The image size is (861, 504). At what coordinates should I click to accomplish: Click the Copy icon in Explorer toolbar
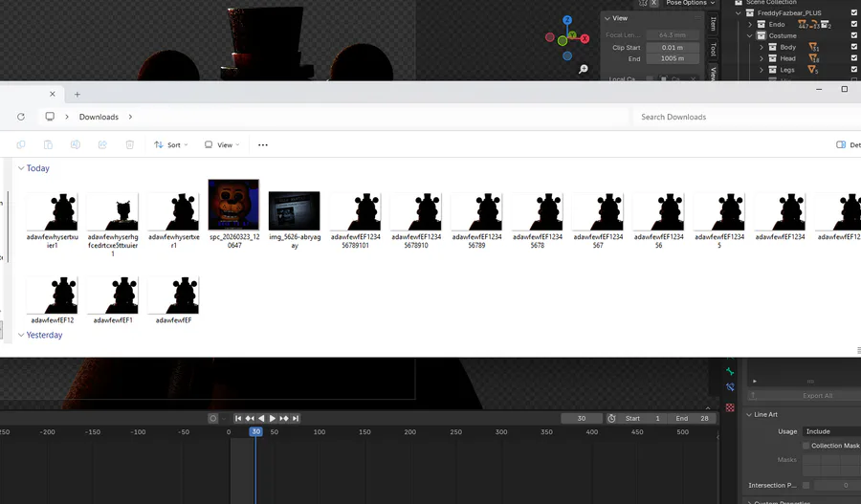21,145
